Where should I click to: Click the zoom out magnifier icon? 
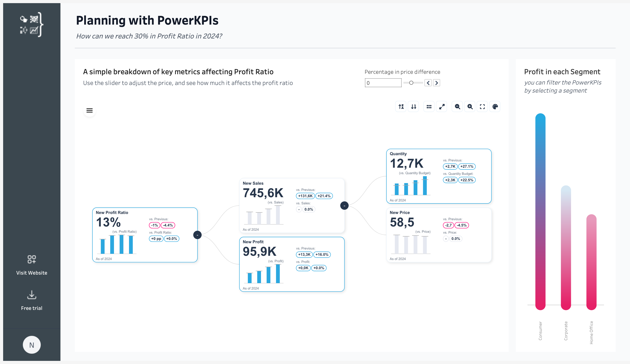coord(457,107)
